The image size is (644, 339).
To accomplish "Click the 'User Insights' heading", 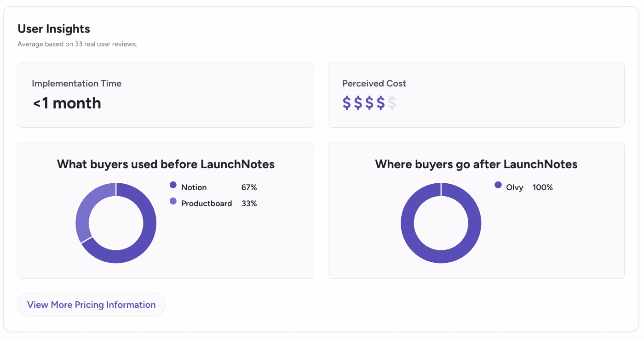I will (54, 29).
